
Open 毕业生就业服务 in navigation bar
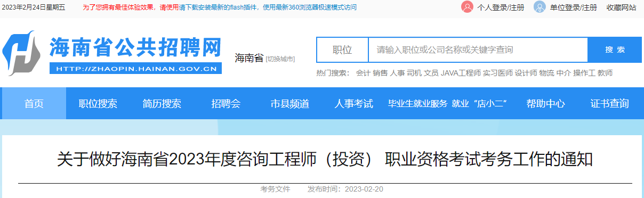click(x=417, y=104)
